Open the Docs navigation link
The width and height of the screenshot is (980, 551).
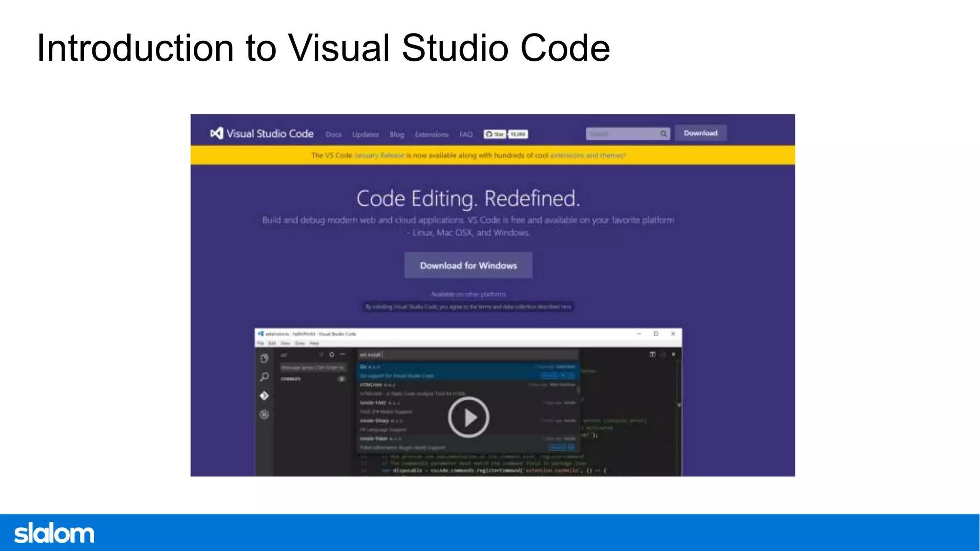[x=334, y=134]
